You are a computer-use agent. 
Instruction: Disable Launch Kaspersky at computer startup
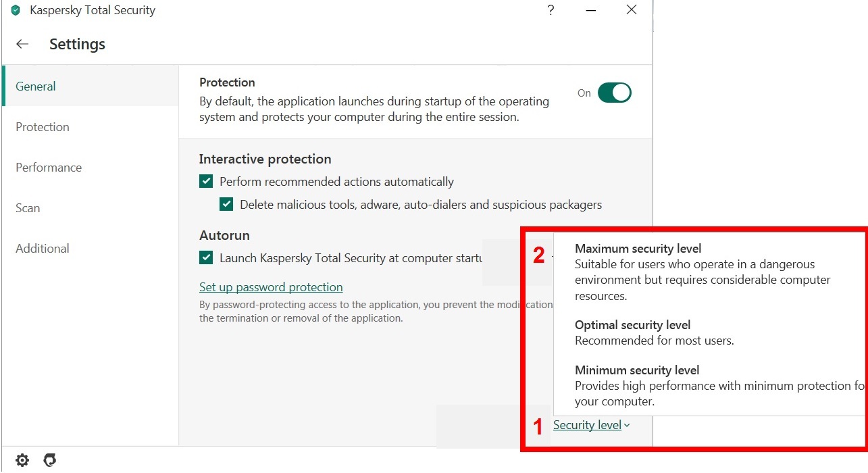pos(206,258)
